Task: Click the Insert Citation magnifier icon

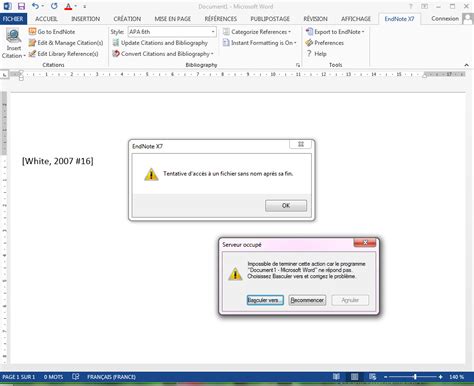Action: [13, 35]
